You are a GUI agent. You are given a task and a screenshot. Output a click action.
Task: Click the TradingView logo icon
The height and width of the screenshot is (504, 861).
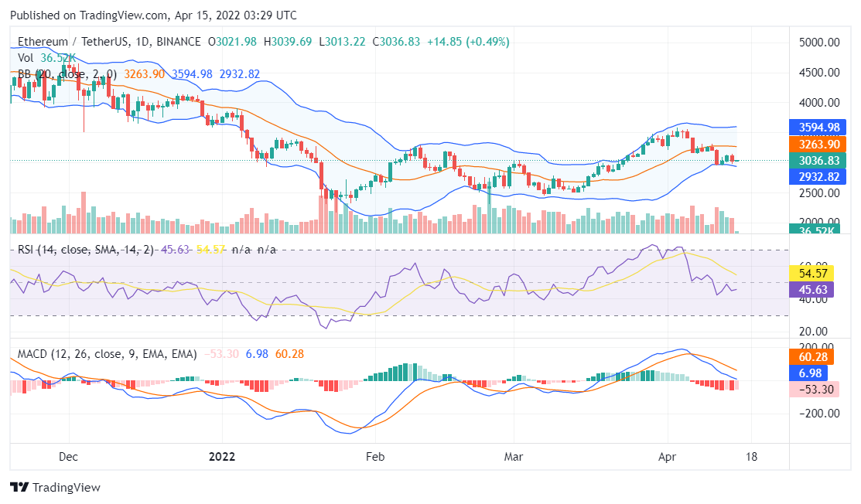19,488
